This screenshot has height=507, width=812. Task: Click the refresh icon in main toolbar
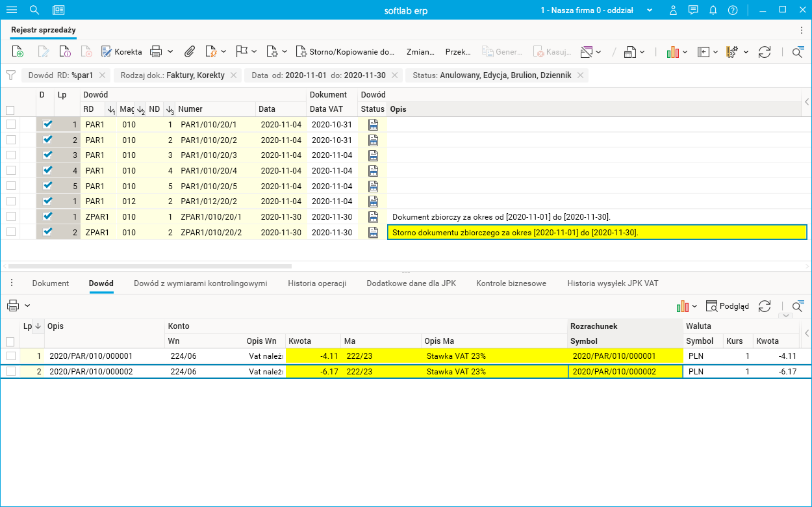(765, 52)
